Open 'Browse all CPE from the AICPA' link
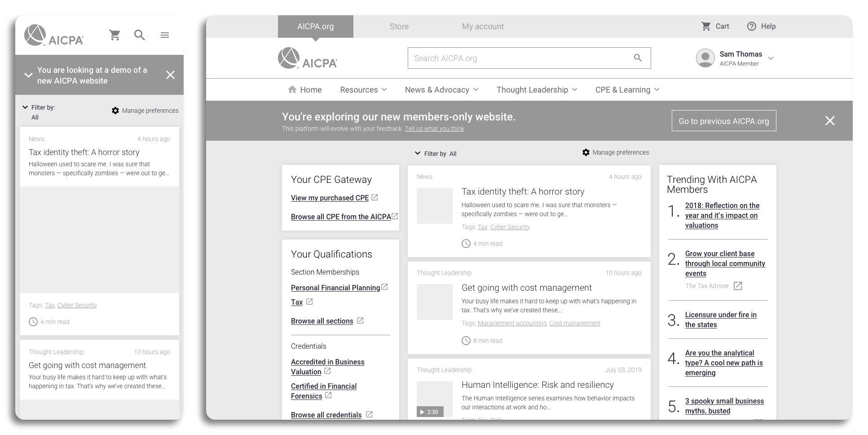Screen dimensions: 868x435 point(341,217)
